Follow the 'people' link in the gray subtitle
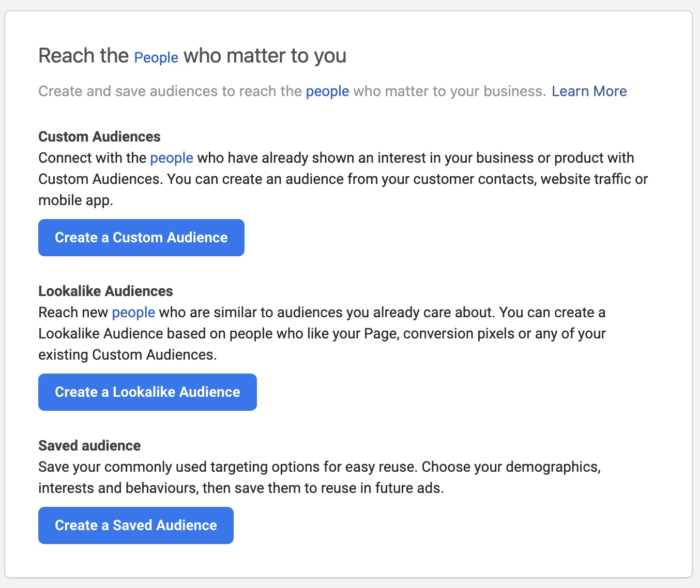Screen dimensions: 700x588 coord(327,91)
